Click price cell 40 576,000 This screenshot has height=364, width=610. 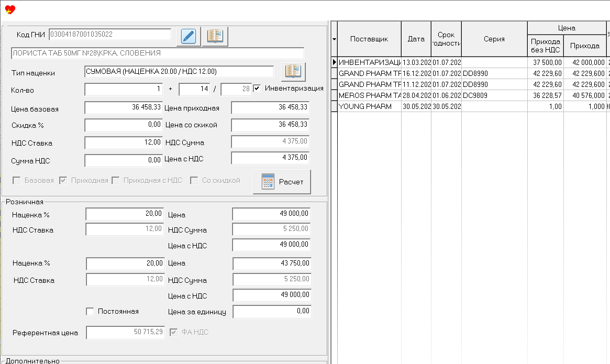(585, 95)
